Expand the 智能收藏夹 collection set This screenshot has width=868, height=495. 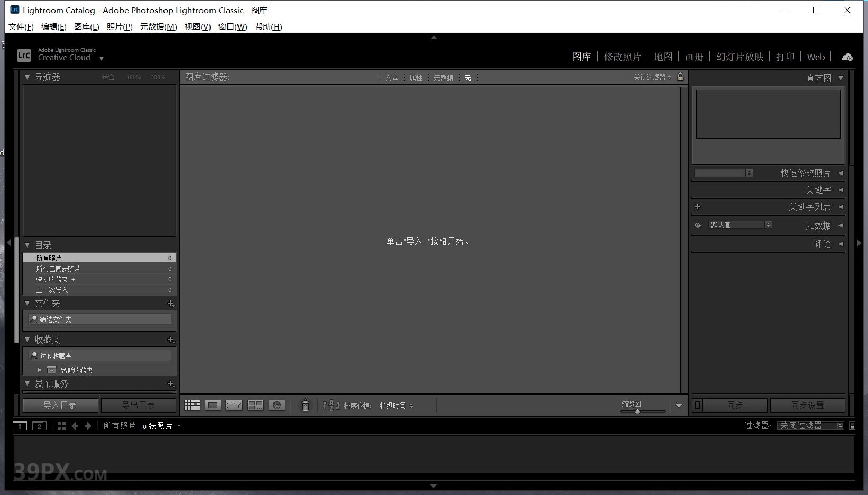[x=40, y=370]
